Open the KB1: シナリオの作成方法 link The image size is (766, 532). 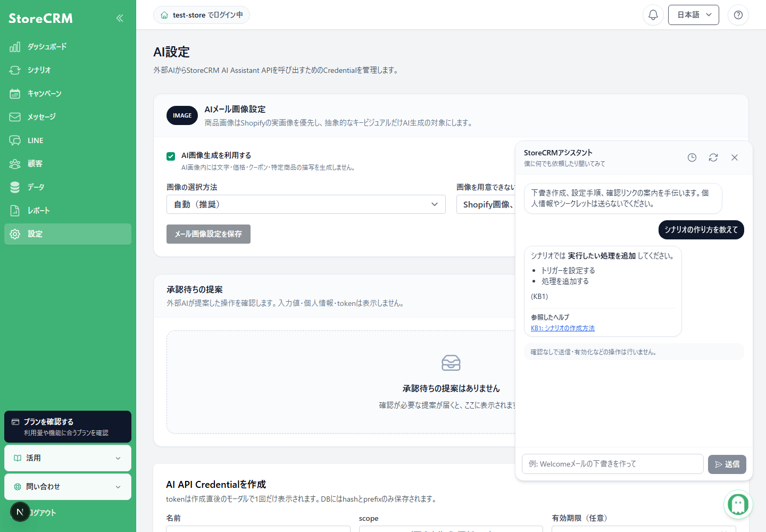pos(563,328)
